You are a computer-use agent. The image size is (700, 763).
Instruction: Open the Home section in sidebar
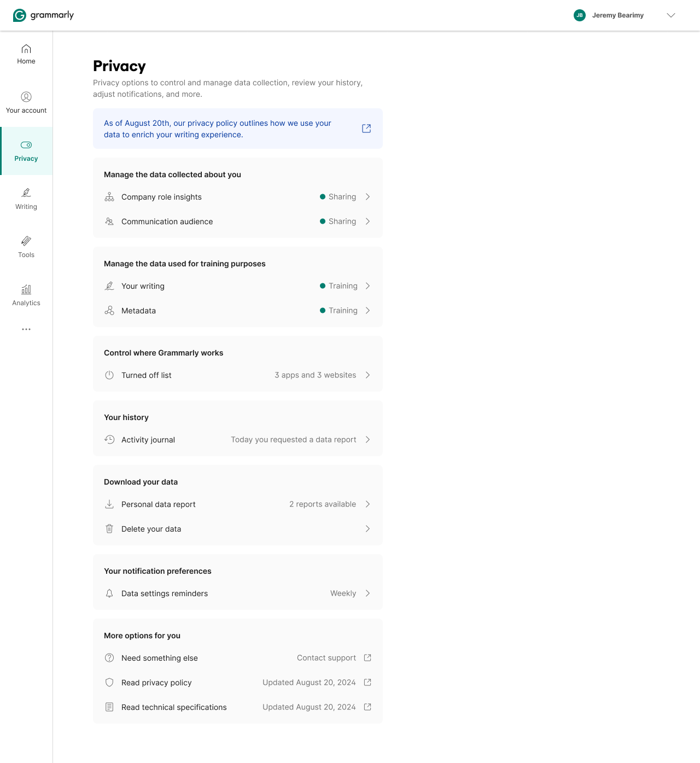click(26, 53)
